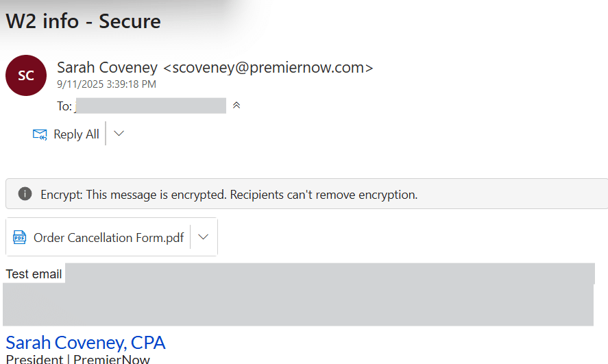This screenshot has height=364, width=608.
Task: Click the W2 info - Secure subject heading
Action: point(83,21)
